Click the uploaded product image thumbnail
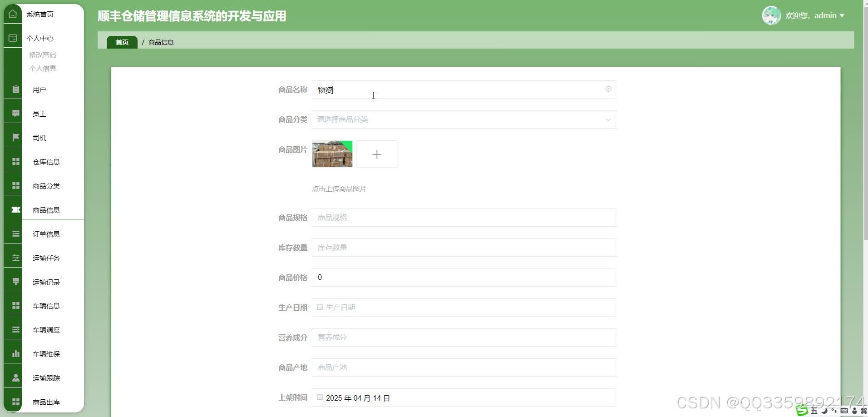 pyautogui.click(x=332, y=154)
